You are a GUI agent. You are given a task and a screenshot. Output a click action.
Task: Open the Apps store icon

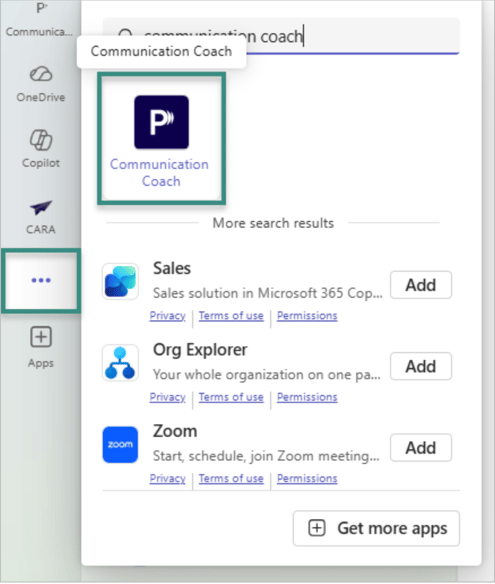(x=41, y=347)
